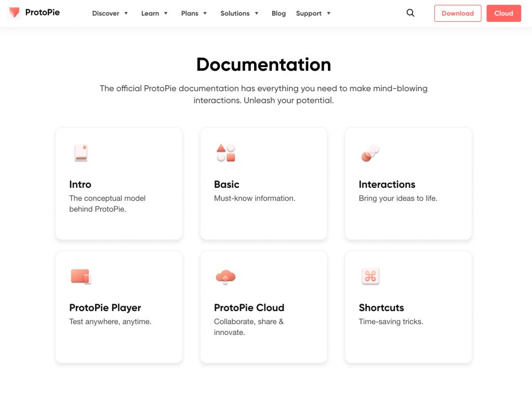Open the search magnifier icon

(x=410, y=13)
